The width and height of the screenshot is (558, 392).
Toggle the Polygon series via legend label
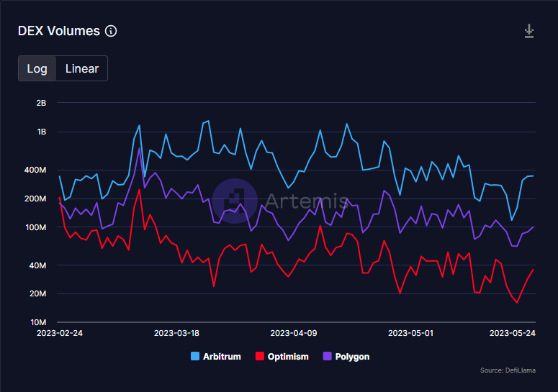(x=352, y=357)
